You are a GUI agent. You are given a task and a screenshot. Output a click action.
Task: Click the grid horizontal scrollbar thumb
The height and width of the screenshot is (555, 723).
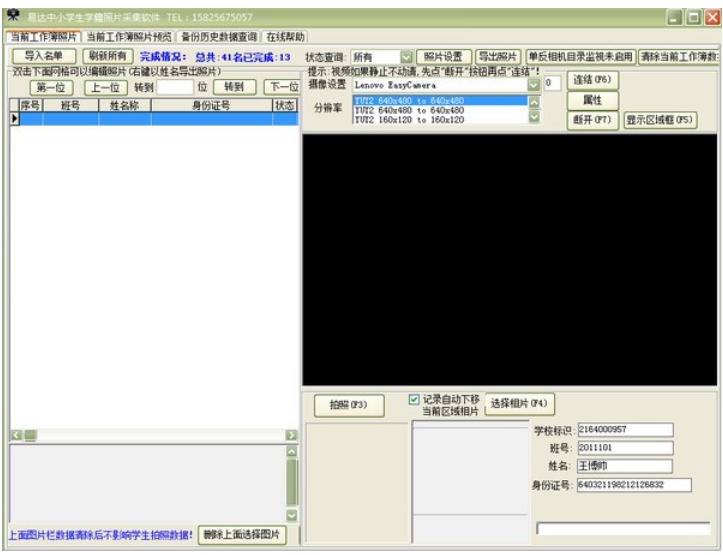30,435
